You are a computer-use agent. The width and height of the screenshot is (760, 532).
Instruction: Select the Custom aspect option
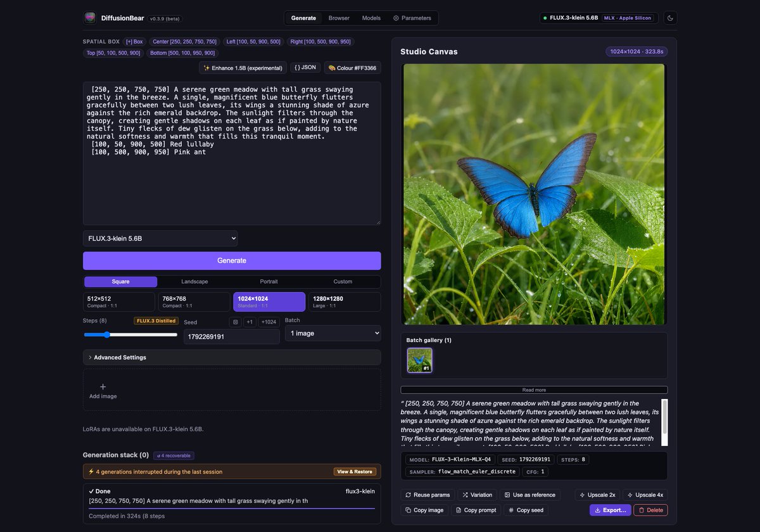click(x=343, y=282)
